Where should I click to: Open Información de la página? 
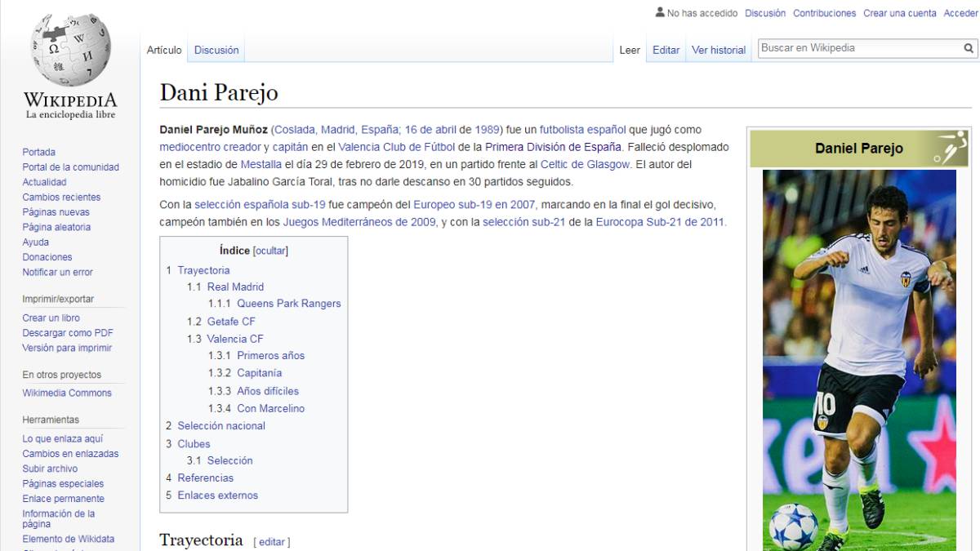[x=59, y=518]
